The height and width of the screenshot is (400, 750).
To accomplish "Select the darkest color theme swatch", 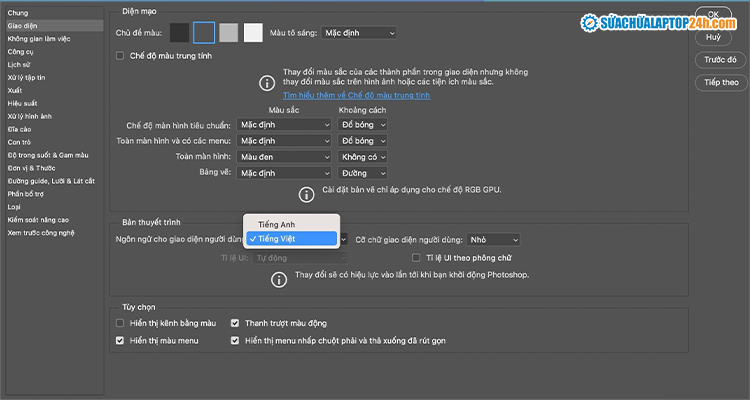I will click(x=179, y=33).
